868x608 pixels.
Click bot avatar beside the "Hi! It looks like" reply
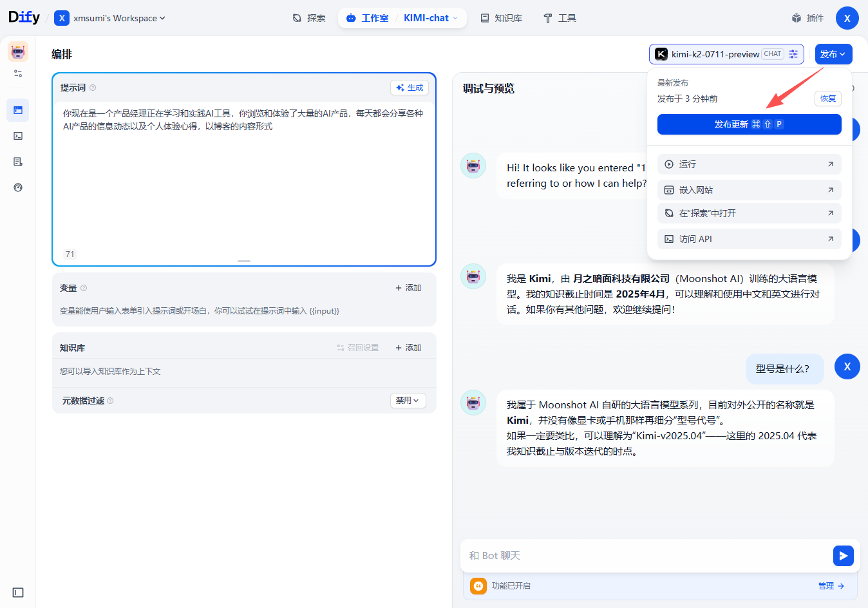(473, 166)
